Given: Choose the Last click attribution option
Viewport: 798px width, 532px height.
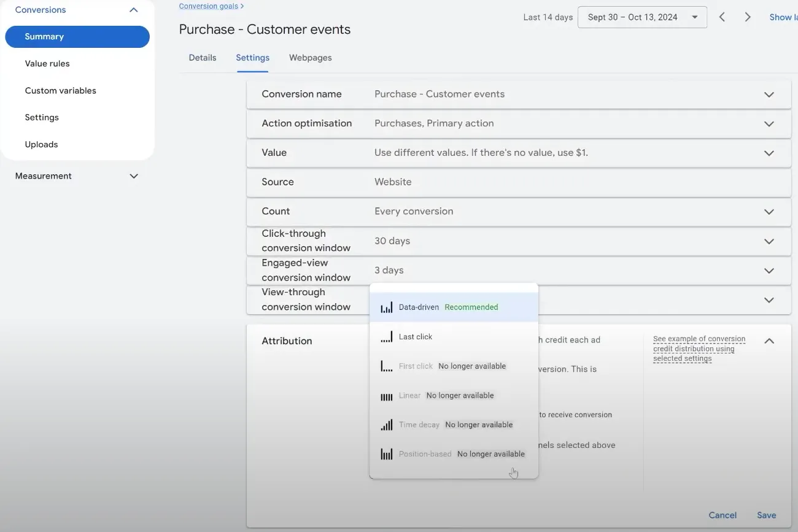Looking at the screenshot, I should 454,337.
